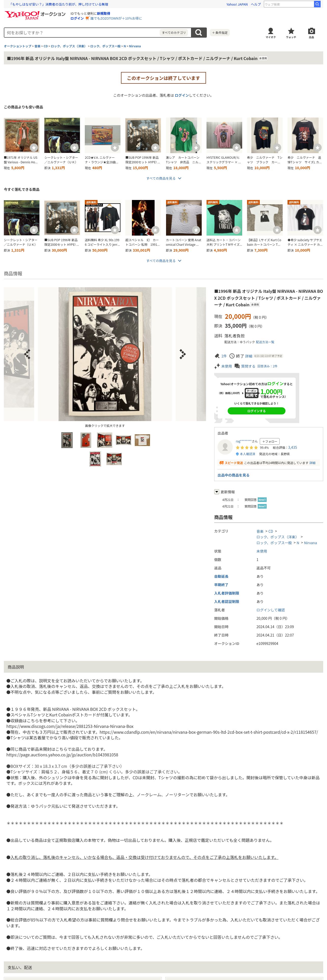
Task: Open the Nirvana breadcrumb category
Action: coord(135,46)
